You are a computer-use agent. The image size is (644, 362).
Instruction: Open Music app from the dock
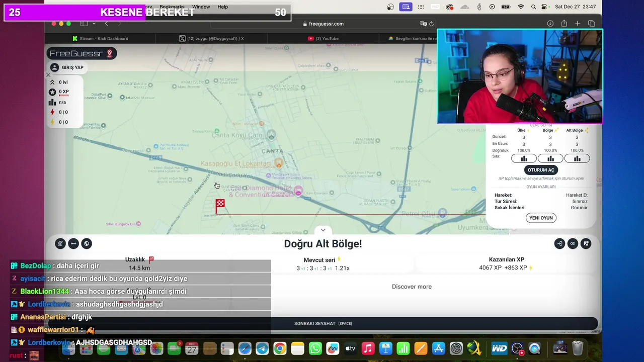(368, 348)
